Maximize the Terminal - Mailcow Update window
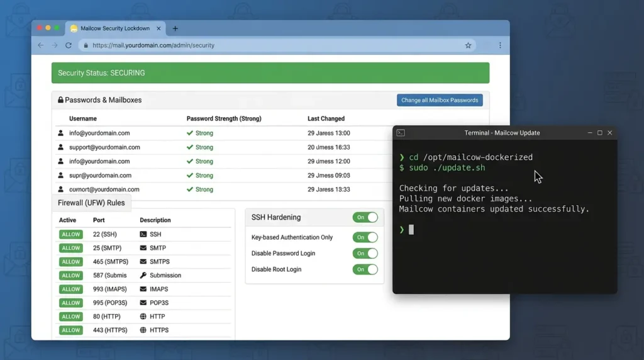Image resolution: width=644 pixels, height=360 pixels. click(x=599, y=133)
